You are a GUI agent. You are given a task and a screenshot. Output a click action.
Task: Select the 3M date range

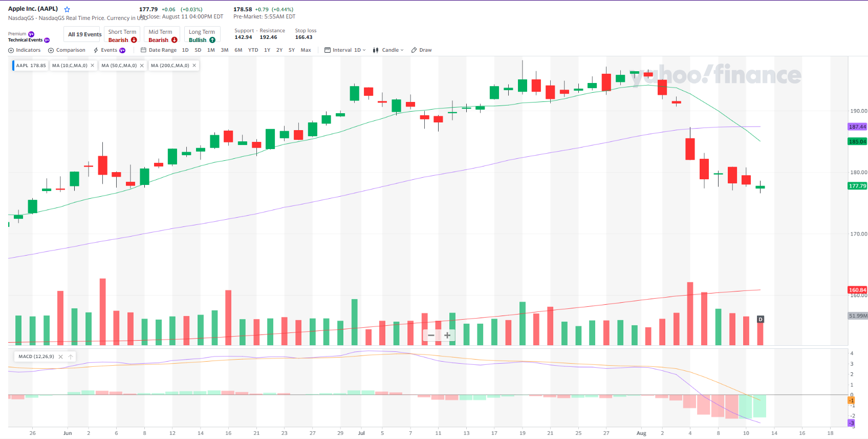tap(225, 50)
